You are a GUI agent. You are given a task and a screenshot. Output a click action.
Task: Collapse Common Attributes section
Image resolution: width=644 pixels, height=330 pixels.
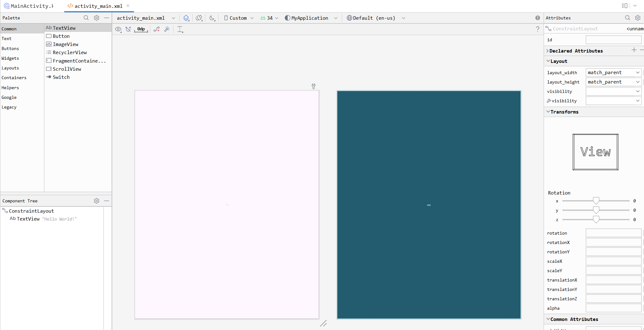point(548,319)
